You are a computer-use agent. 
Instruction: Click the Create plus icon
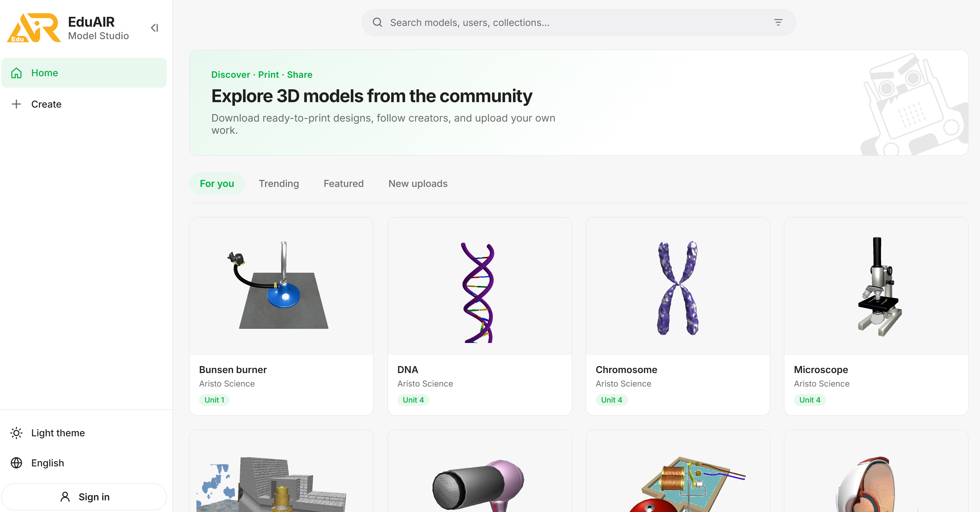click(16, 104)
